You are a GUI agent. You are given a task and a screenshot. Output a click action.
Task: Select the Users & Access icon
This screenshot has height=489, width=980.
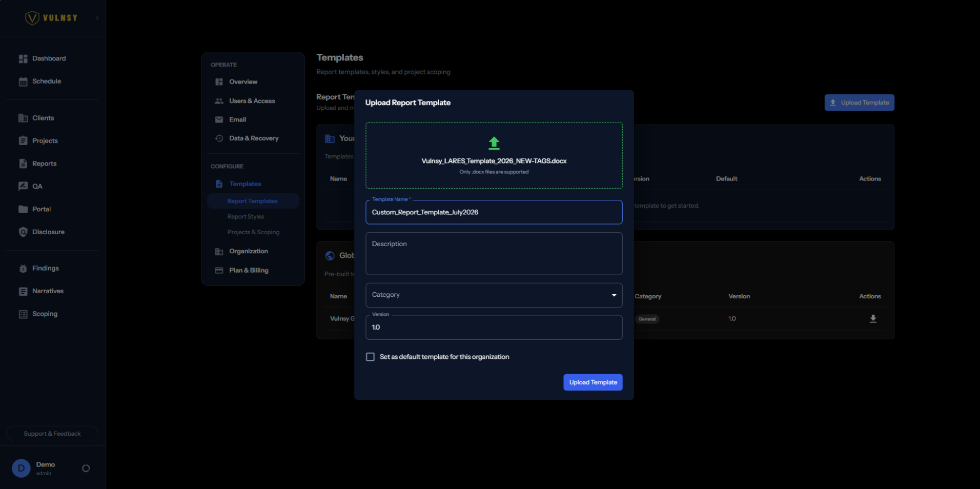(x=219, y=101)
